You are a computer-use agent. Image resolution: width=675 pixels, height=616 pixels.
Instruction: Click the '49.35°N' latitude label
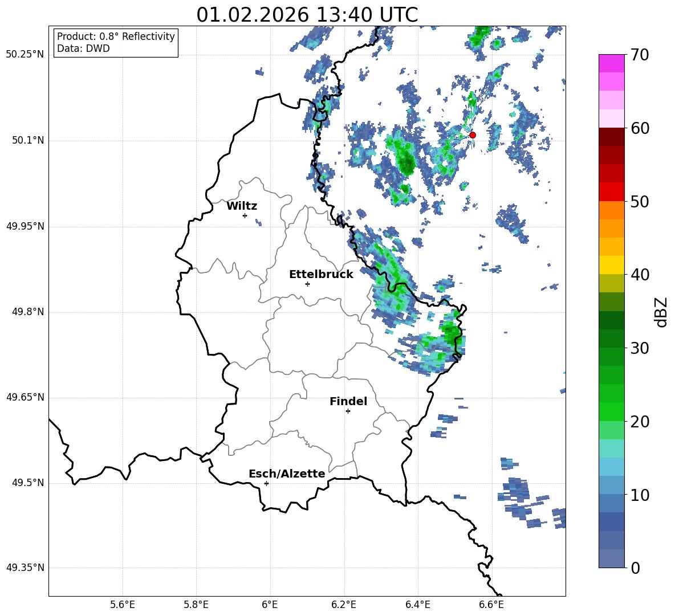[25, 568]
